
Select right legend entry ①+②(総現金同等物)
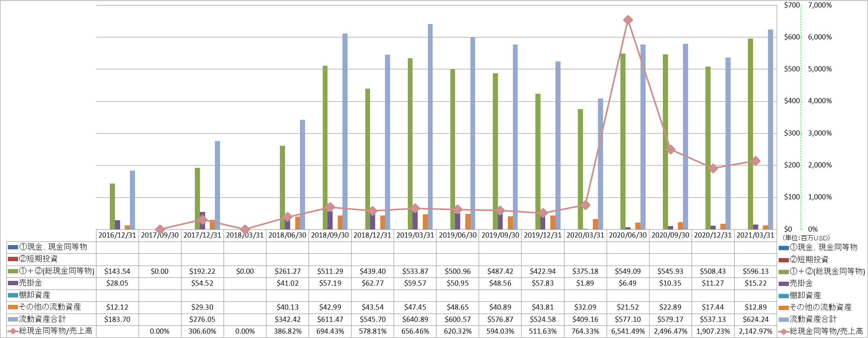click(822, 271)
